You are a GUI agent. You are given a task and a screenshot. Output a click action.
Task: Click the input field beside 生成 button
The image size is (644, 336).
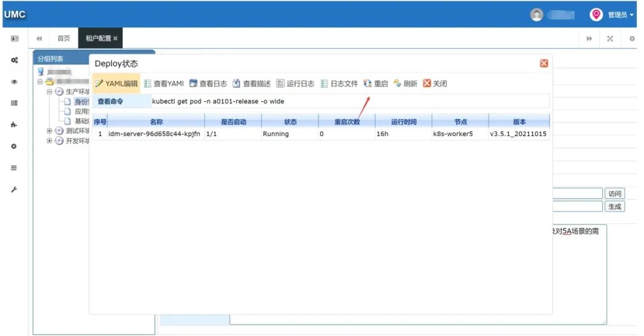pos(577,206)
